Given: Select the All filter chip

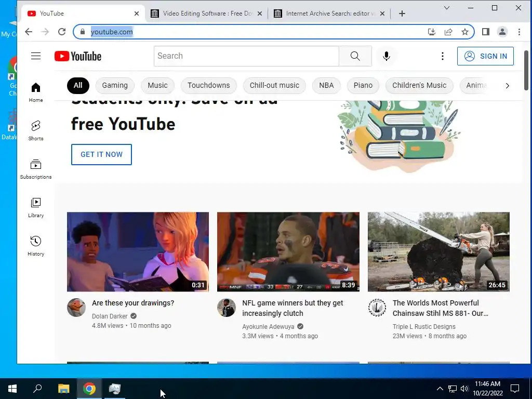Looking at the screenshot, I should (x=78, y=86).
